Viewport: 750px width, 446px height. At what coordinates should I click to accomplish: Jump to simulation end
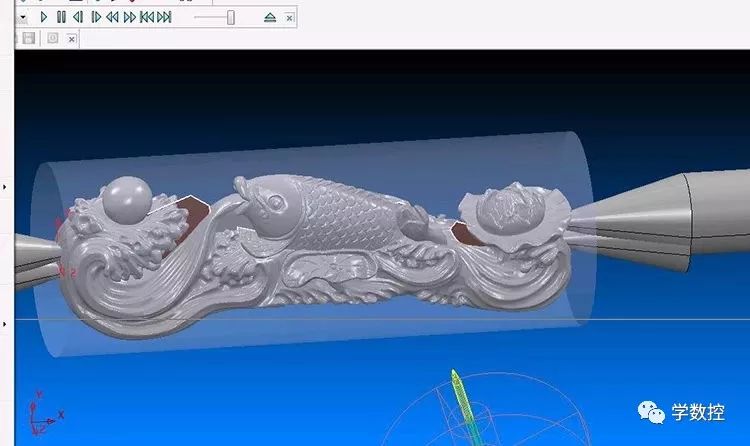pos(165,17)
